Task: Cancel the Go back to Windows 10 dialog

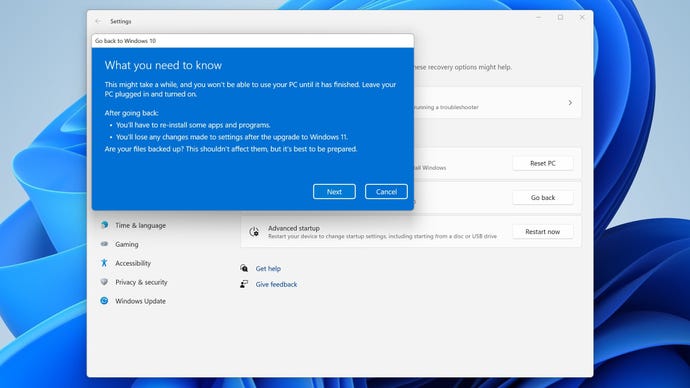Action: click(386, 191)
